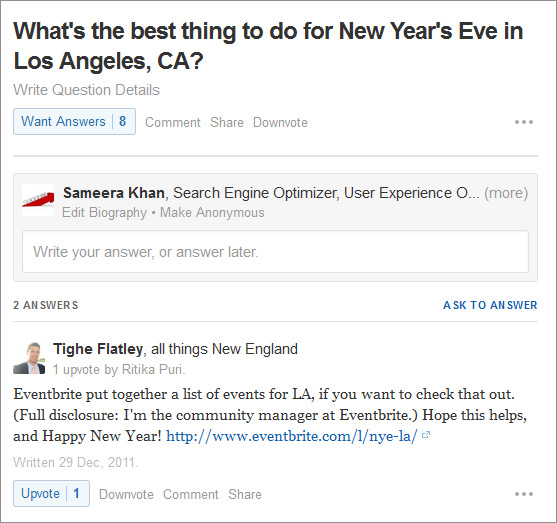This screenshot has width=557, height=523.
Task: Downvote Tighe Flatley's answer
Action: coord(126,495)
